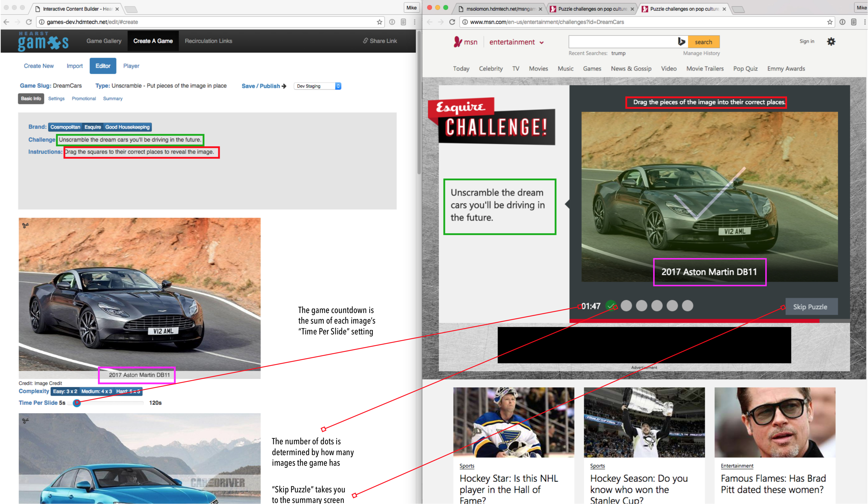This screenshot has height=504, width=868.
Task: Switch to the Import tab
Action: [x=75, y=66]
